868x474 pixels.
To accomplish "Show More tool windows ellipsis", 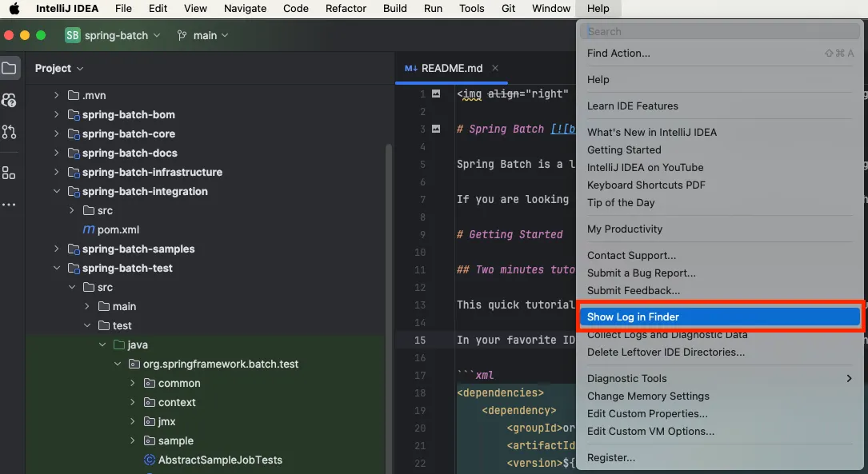I will click(x=9, y=205).
